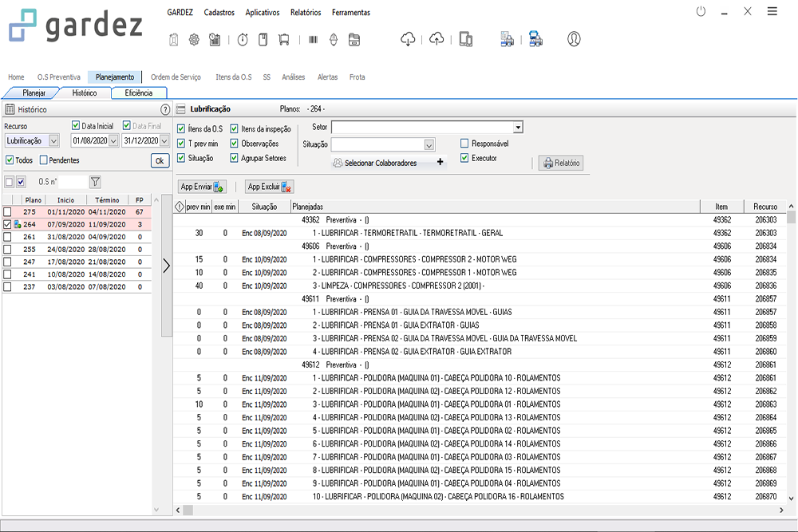Viewport: 798px width, 532px height.
Task: Click the safety helmet toolbar icon
Action: tap(334, 39)
